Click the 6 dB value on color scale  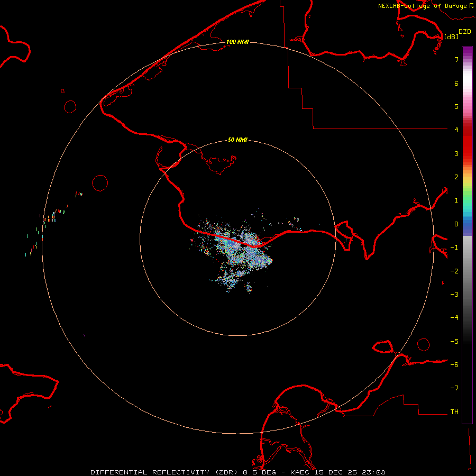(456, 83)
